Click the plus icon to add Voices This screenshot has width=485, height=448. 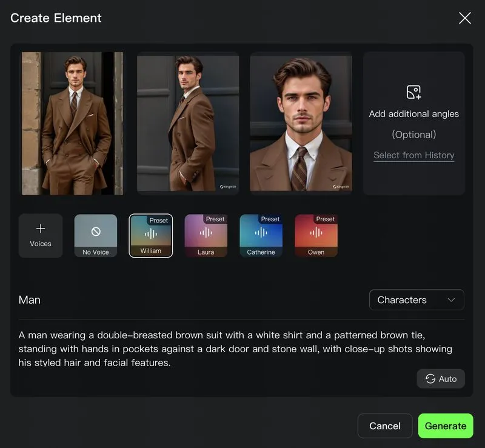[x=41, y=229]
